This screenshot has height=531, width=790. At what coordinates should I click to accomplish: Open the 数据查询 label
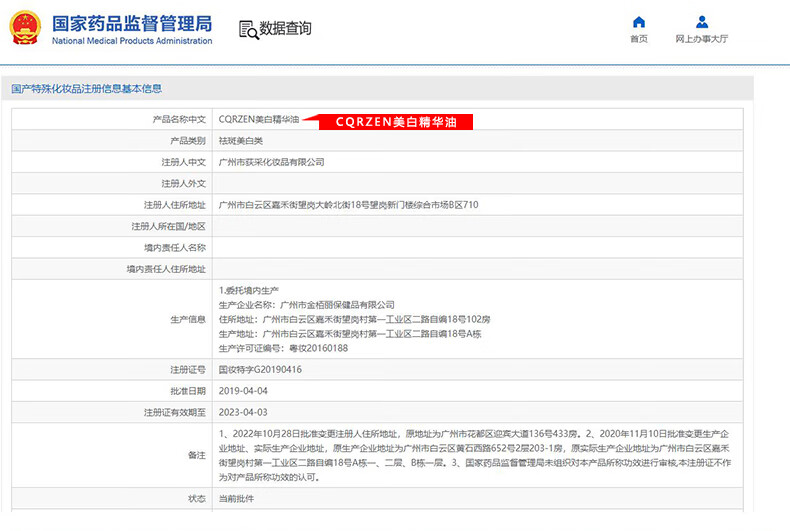pos(285,28)
